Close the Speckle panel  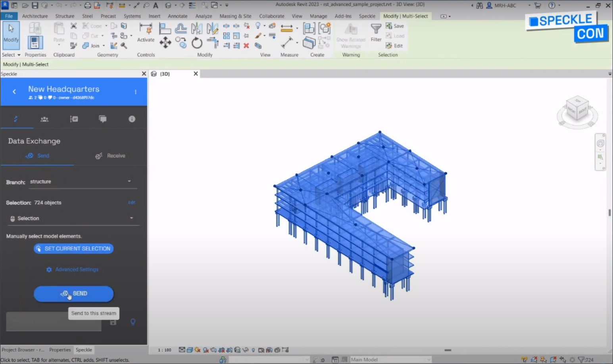144,74
